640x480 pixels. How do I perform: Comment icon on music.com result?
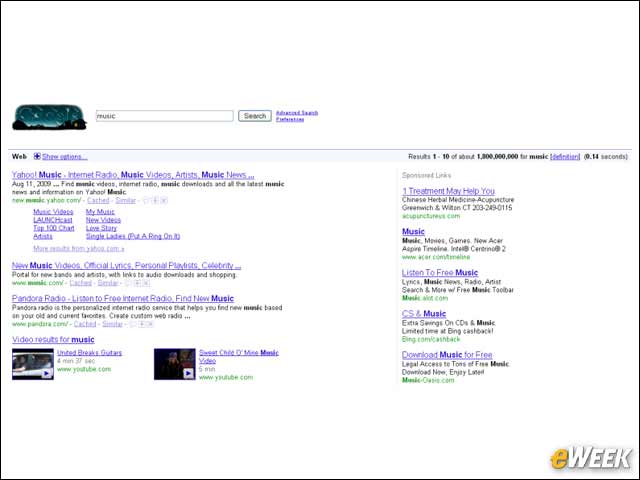pyautogui.click(x=129, y=283)
